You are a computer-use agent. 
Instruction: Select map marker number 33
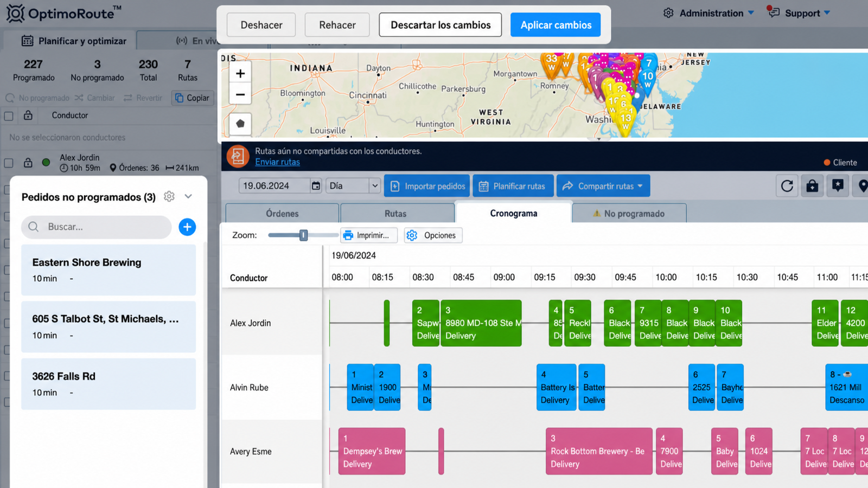tap(552, 61)
